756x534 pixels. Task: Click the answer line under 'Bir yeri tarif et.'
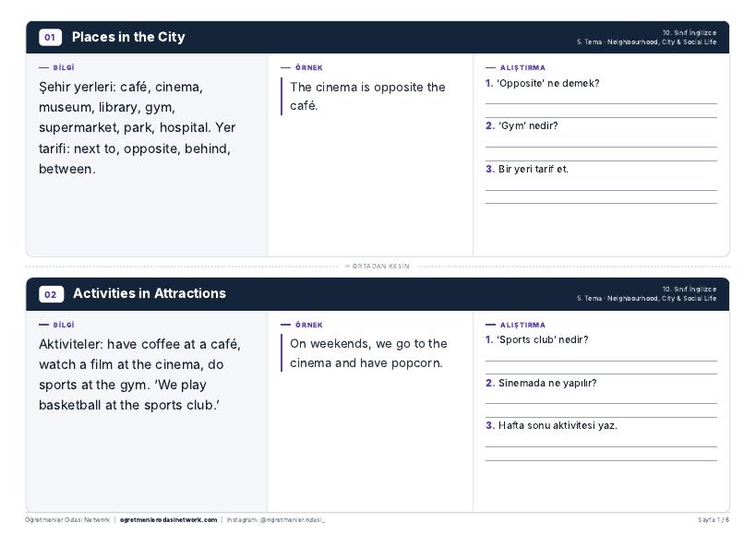(601, 190)
